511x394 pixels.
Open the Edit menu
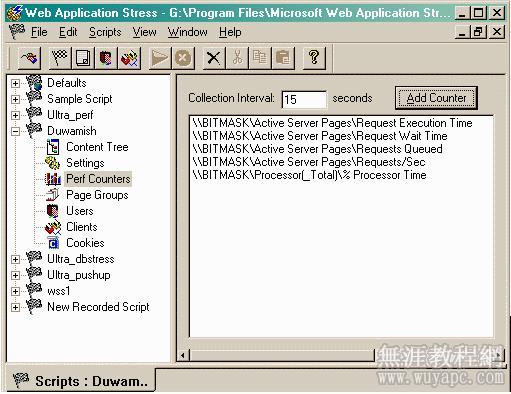(68, 32)
